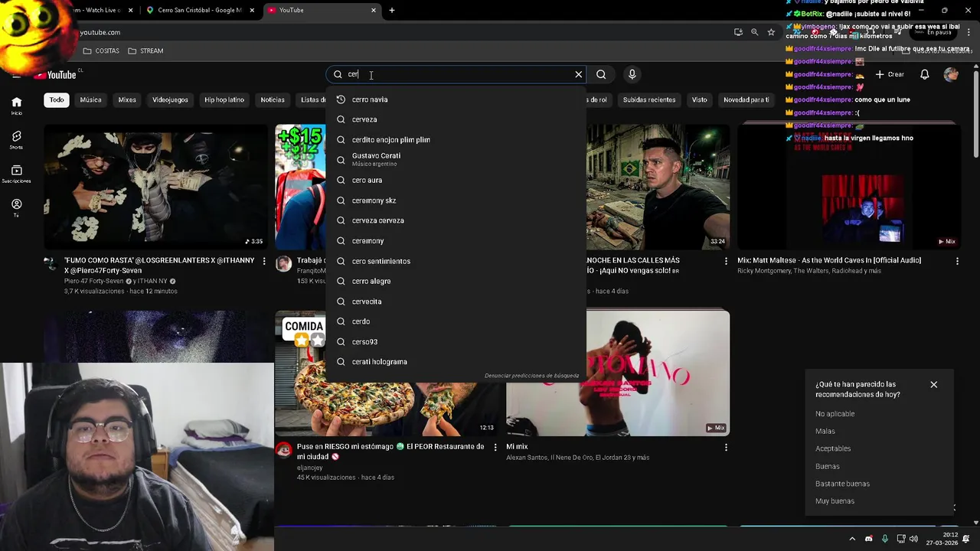Choose suggestion 'cerveza'
Screen dimensions: 980x551
click(x=456, y=119)
